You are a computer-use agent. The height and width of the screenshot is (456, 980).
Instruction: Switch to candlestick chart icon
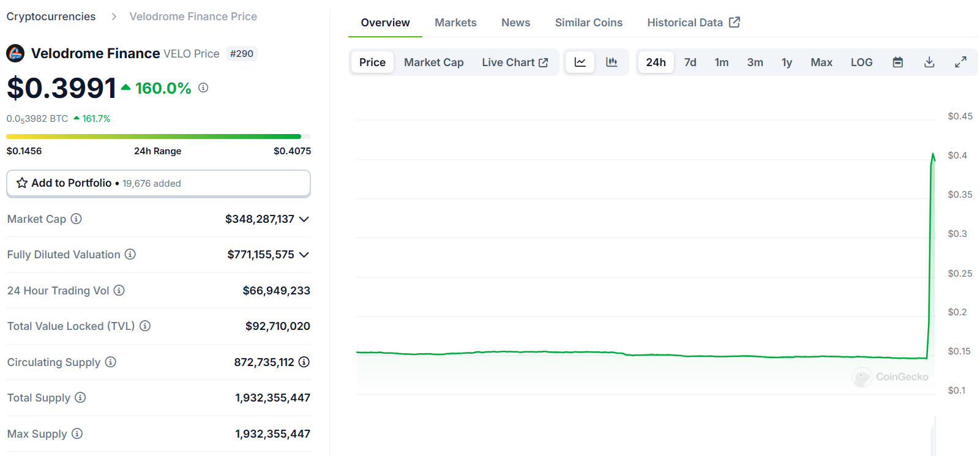coord(612,62)
